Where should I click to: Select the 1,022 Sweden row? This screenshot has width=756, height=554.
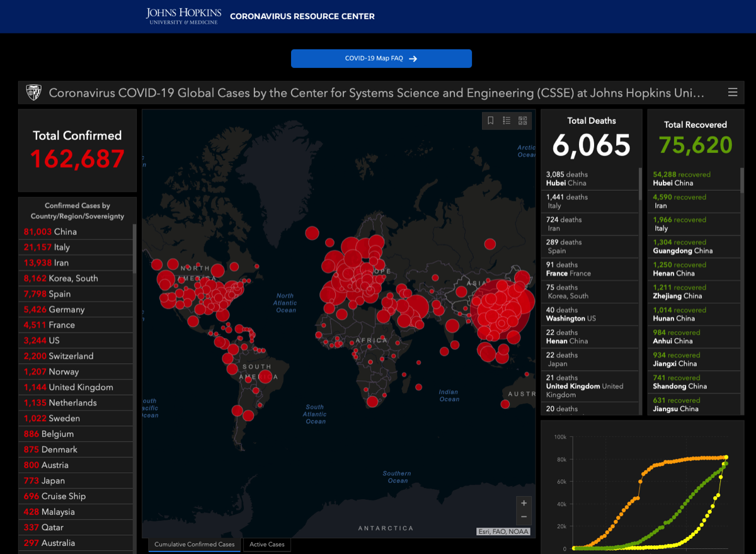[x=76, y=418]
